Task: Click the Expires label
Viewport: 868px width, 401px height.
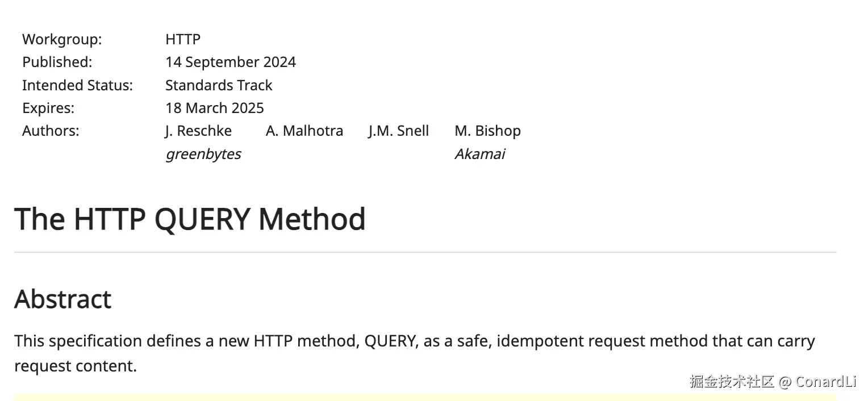Action: (x=48, y=108)
